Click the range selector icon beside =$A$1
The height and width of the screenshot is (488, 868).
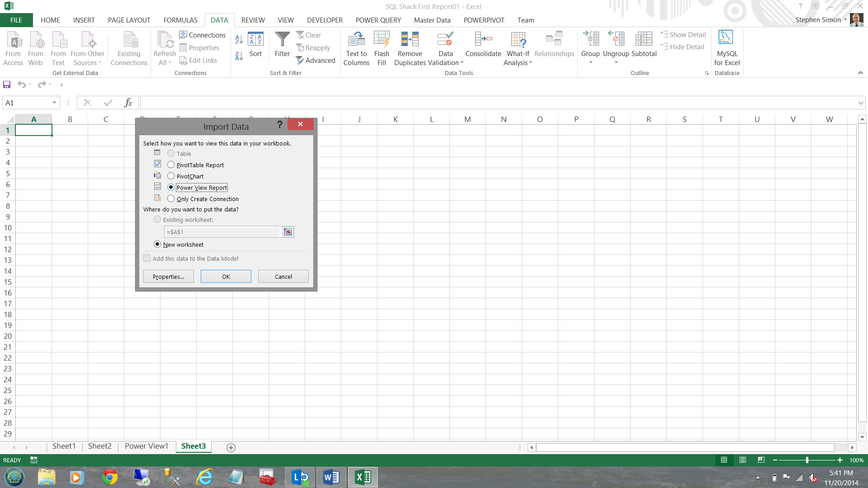coord(288,232)
